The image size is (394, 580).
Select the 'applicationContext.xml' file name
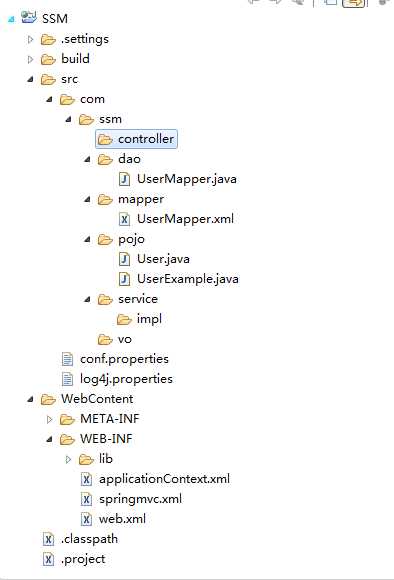[164, 479]
